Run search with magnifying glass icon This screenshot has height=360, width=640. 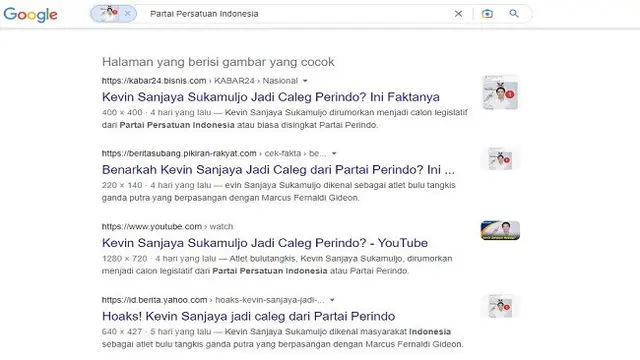pyautogui.click(x=514, y=14)
